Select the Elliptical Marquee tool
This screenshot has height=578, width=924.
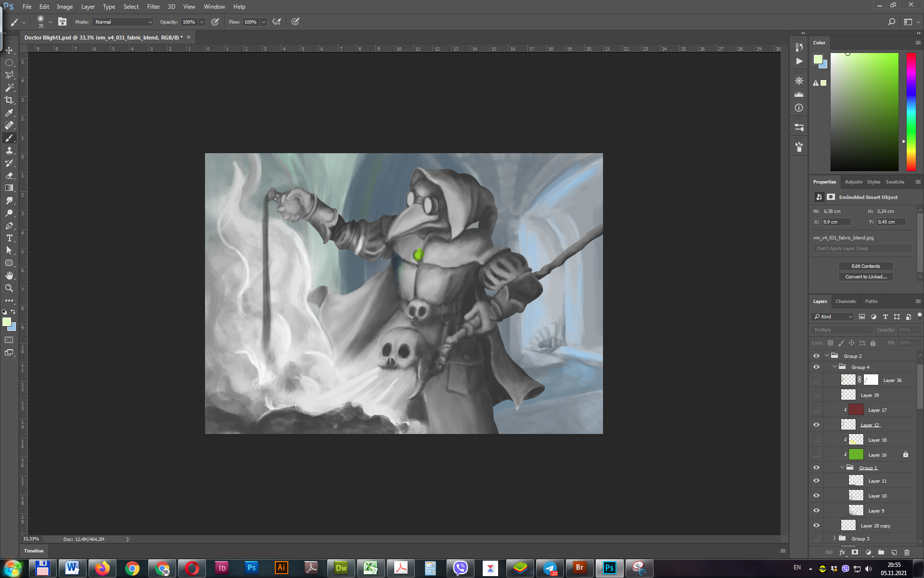pyautogui.click(x=9, y=63)
